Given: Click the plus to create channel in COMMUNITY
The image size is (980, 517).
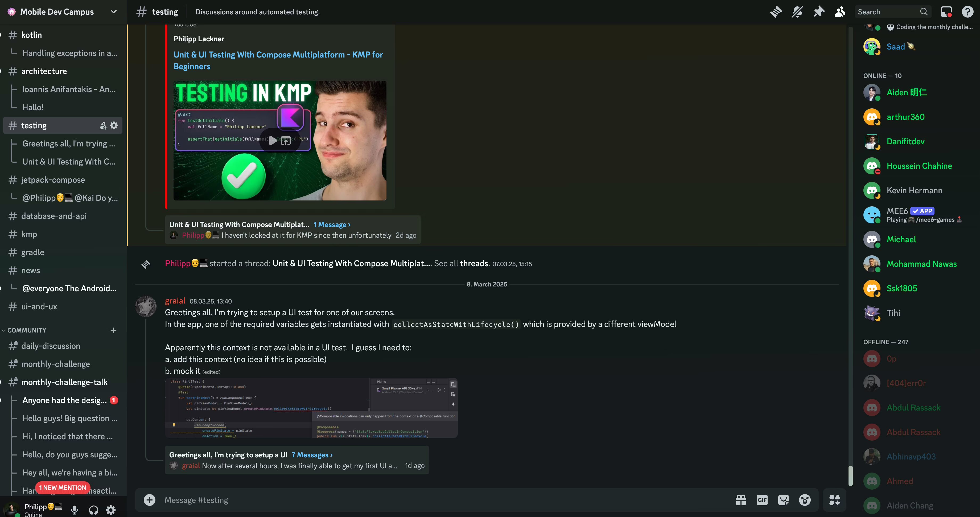Looking at the screenshot, I should click(113, 330).
